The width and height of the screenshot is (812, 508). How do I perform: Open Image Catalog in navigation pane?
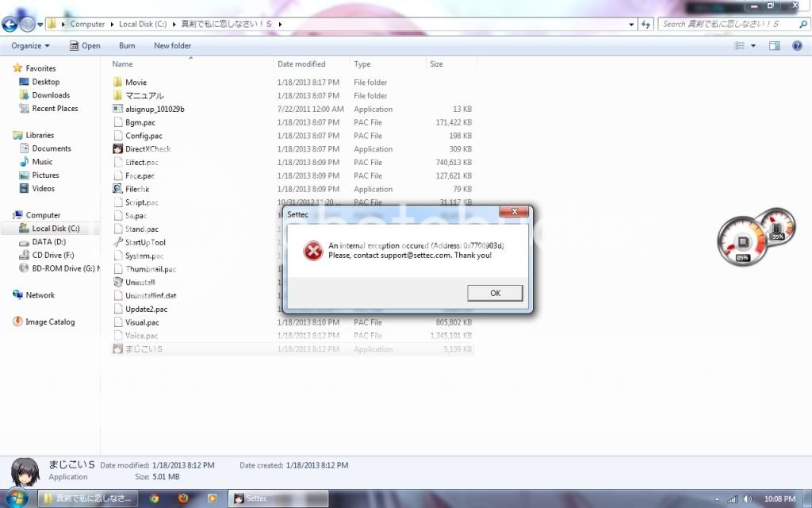(49, 322)
